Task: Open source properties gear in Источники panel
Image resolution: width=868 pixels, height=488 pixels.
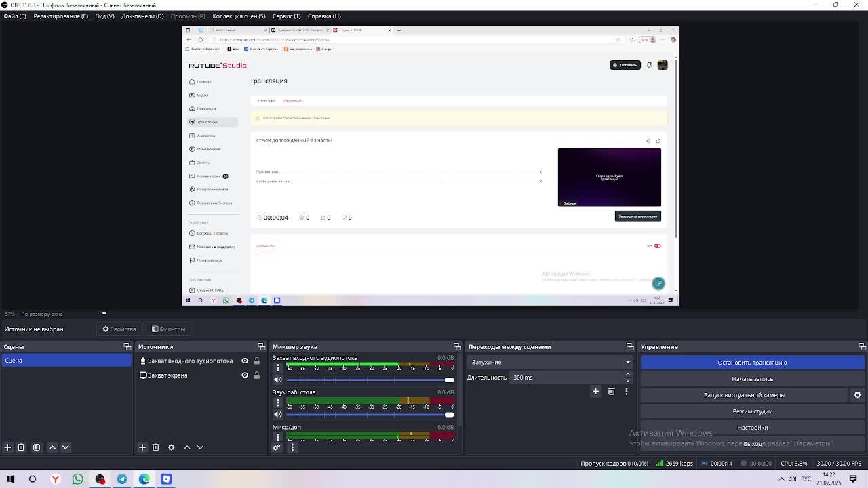Action: click(x=171, y=447)
